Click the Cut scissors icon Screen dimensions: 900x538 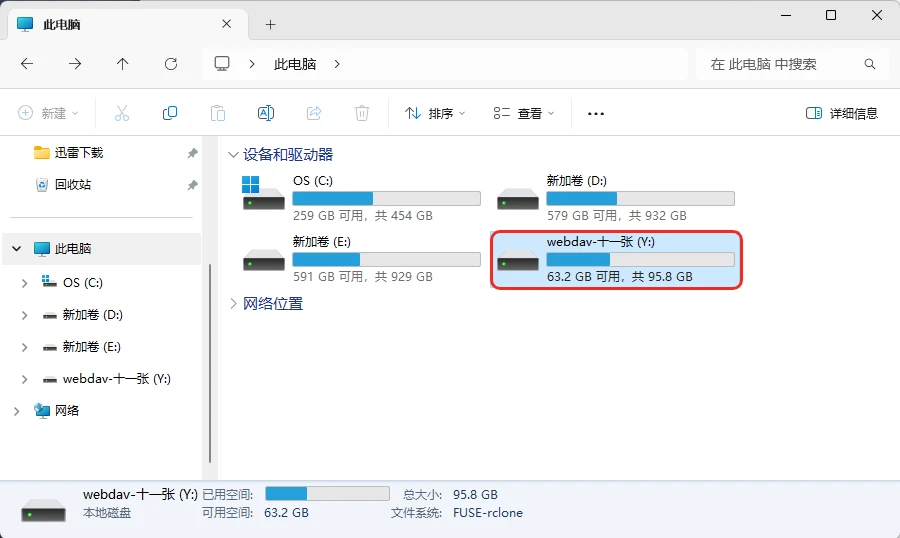click(122, 113)
